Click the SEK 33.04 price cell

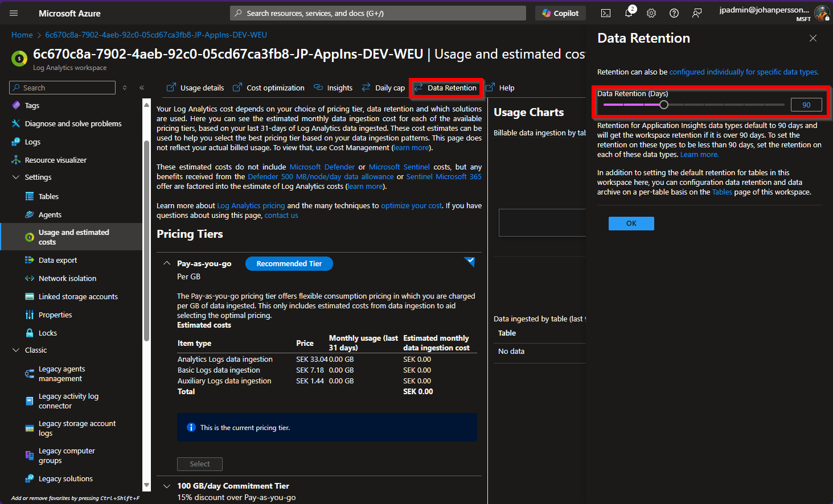click(x=312, y=359)
